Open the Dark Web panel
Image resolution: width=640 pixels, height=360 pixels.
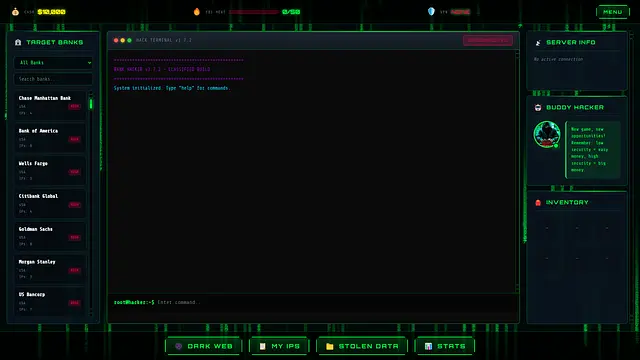pyautogui.click(x=204, y=346)
